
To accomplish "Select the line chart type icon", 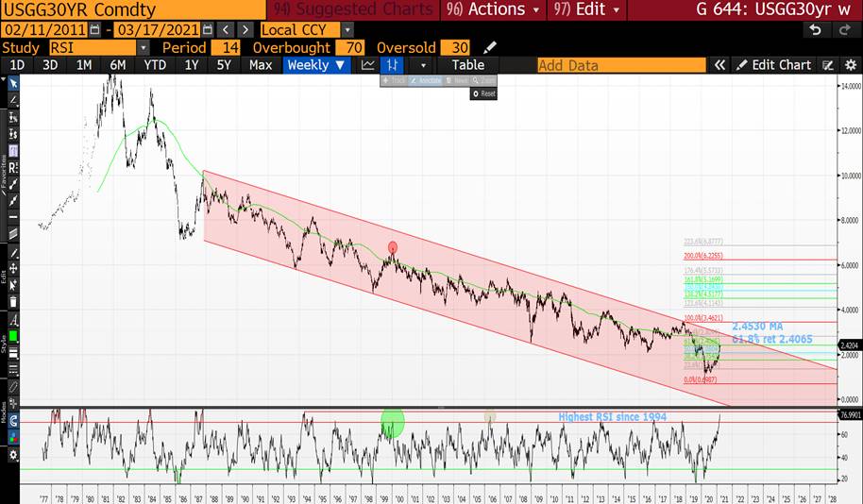I will pyautogui.click(x=368, y=65).
